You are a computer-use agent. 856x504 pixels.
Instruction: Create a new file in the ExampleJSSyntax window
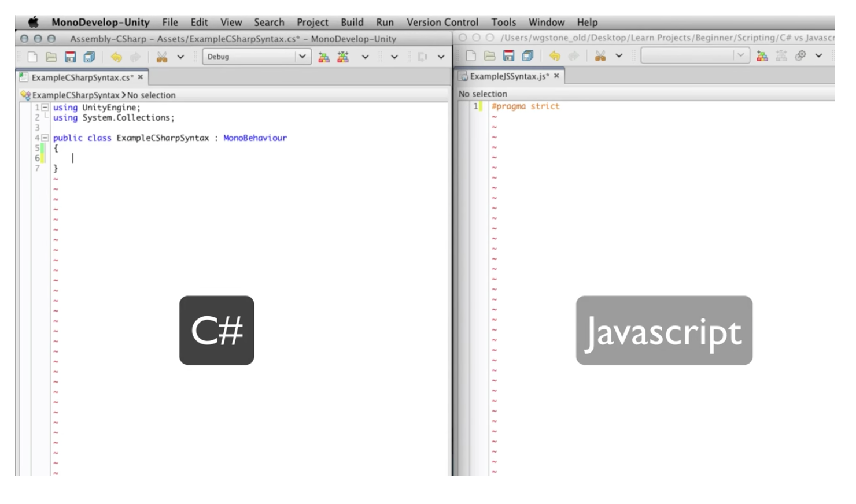471,55
